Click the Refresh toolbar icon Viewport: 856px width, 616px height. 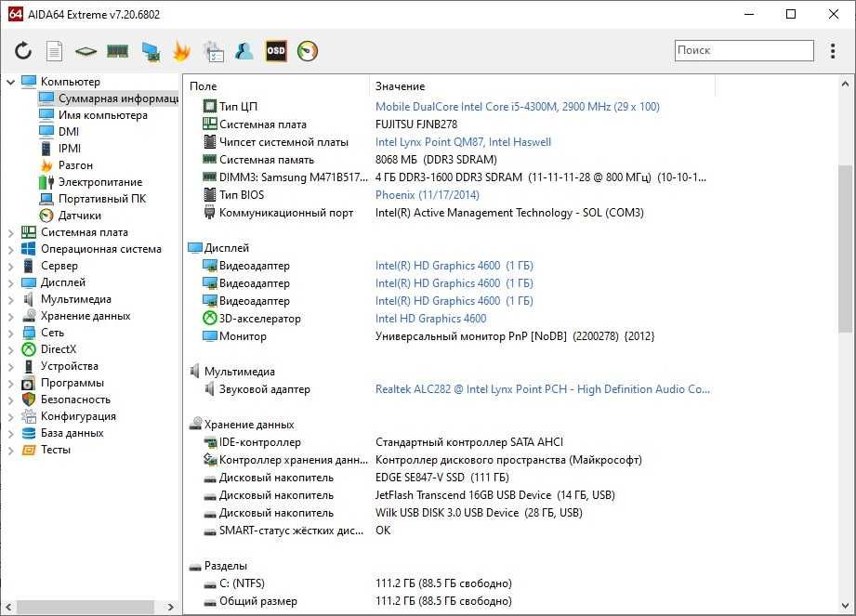(23, 51)
